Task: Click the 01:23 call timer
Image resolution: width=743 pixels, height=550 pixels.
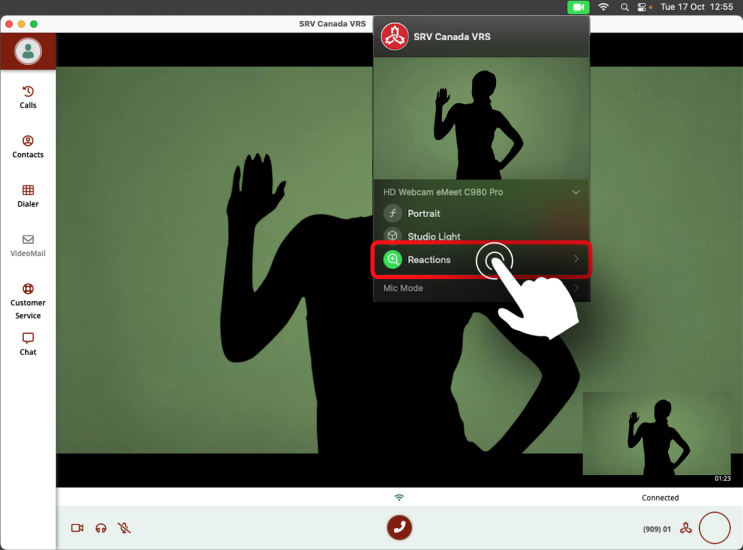Action: point(722,478)
